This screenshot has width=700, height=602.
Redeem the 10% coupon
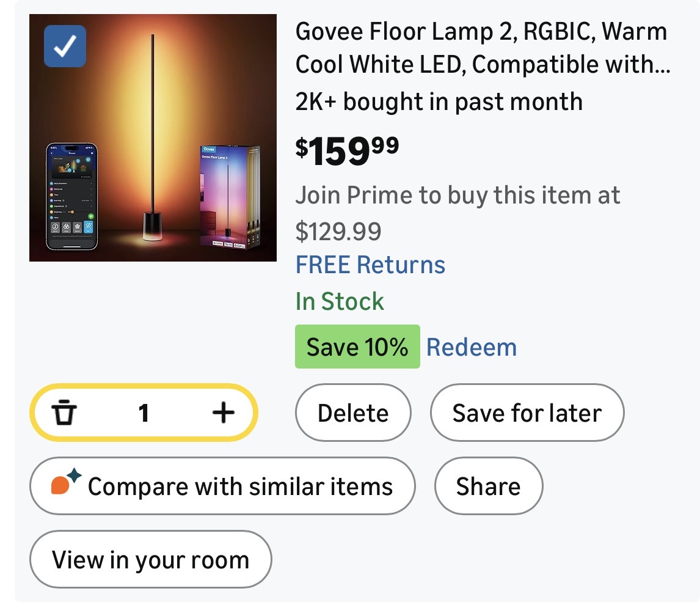471,347
